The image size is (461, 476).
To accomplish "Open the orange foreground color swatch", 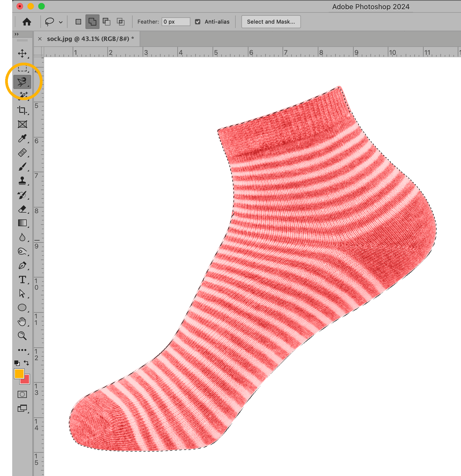I will (19, 374).
